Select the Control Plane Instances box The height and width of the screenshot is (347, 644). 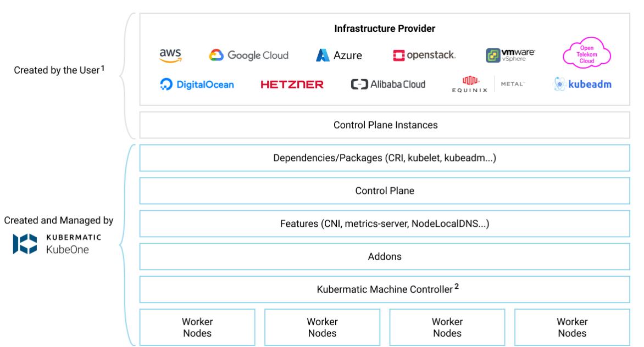(x=385, y=125)
